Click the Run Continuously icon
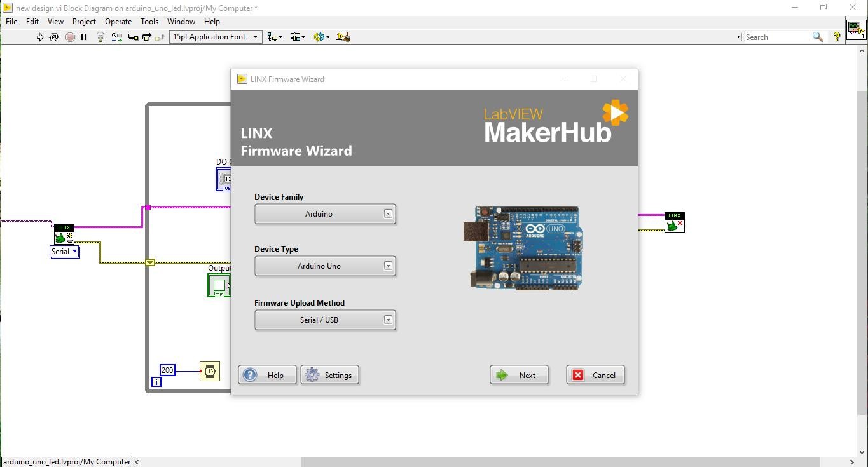This screenshot has width=868, height=467. pyautogui.click(x=54, y=37)
